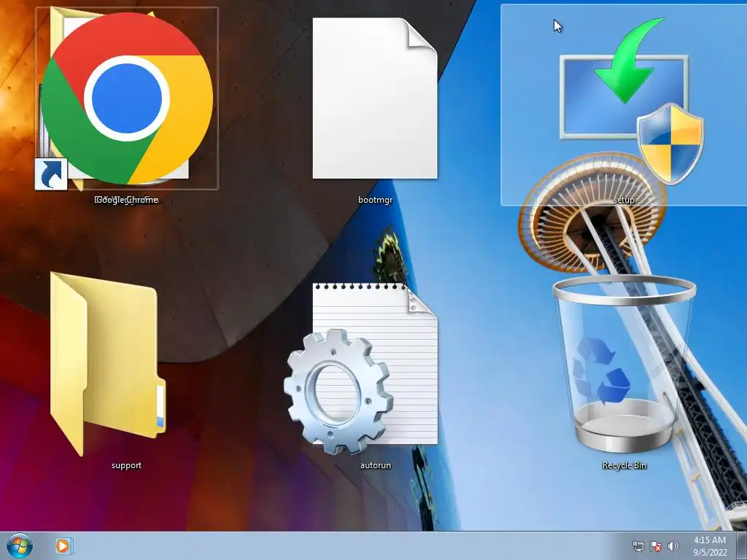Click the 'setup' file name label
This screenshot has width=747, height=560.
pos(624,200)
